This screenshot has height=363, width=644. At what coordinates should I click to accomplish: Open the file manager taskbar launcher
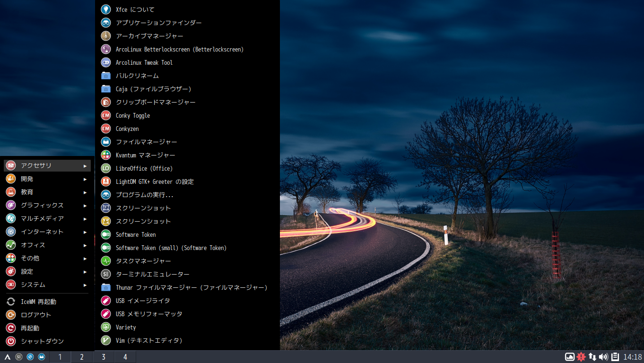point(42,357)
